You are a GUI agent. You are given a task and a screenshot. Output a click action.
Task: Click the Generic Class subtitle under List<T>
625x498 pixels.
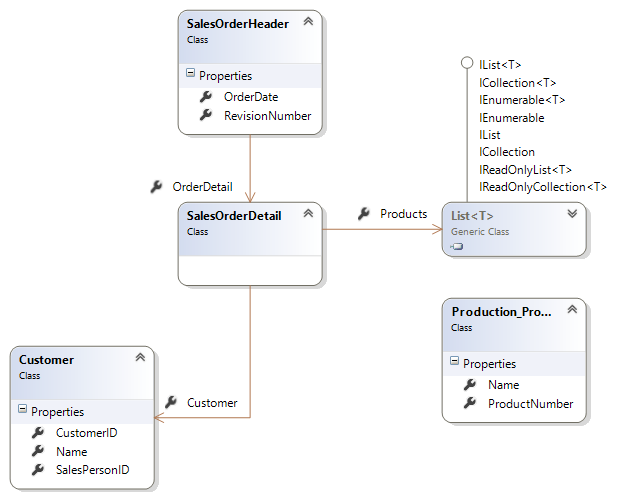point(480,232)
